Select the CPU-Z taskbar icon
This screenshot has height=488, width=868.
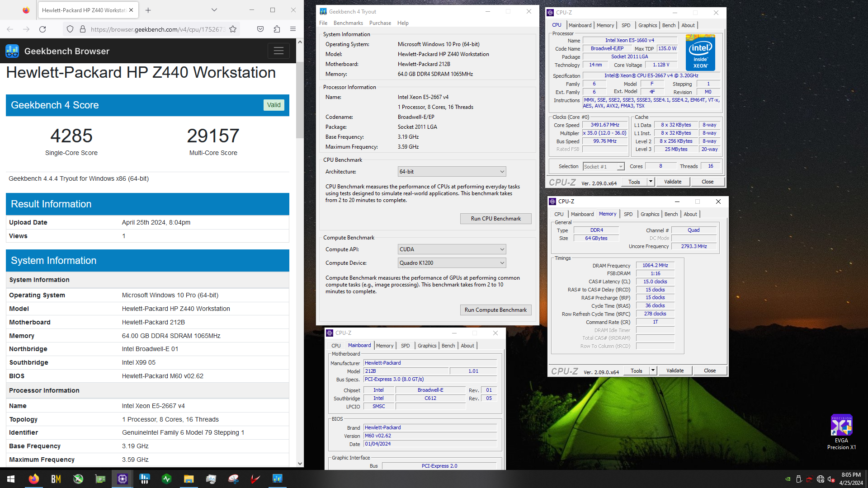(x=122, y=479)
